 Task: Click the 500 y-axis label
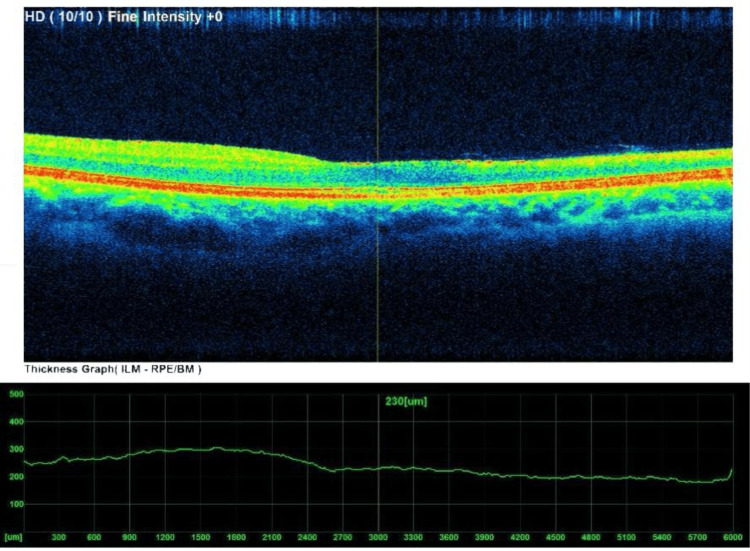[x=17, y=394]
